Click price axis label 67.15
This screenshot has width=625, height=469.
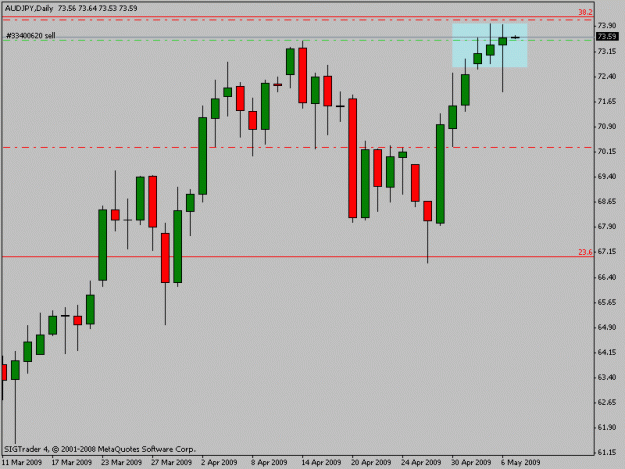point(607,251)
